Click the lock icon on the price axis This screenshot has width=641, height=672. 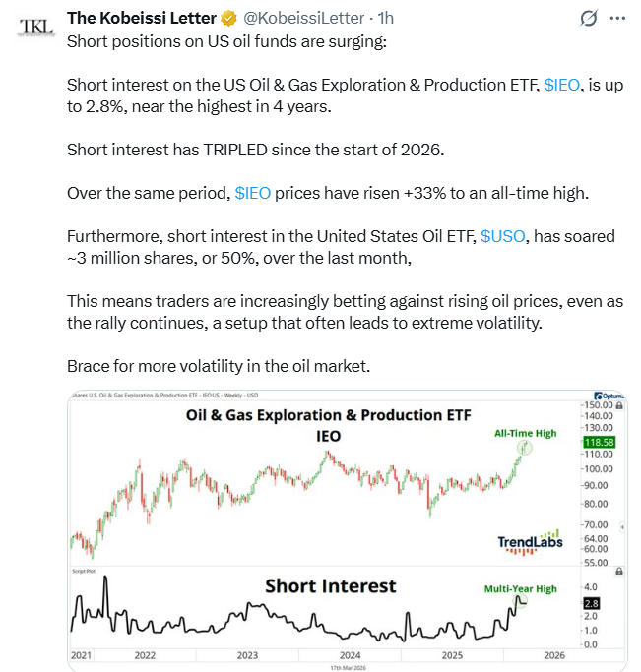(x=618, y=402)
